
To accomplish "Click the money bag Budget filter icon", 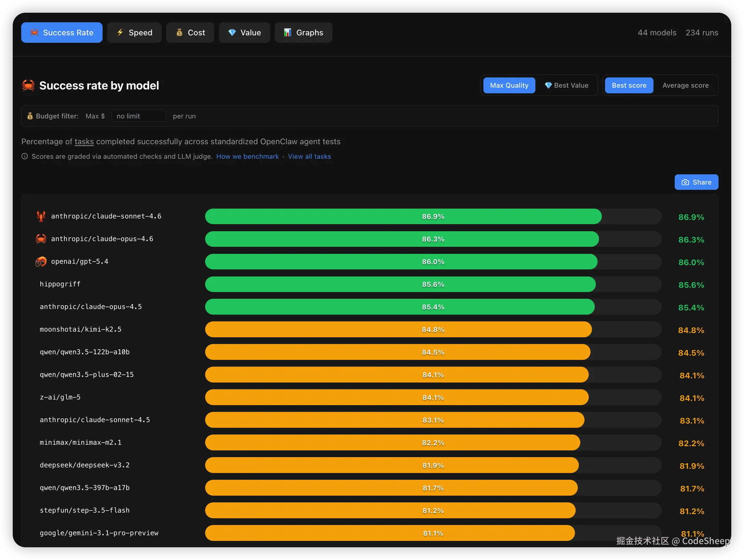I will coord(30,116).
